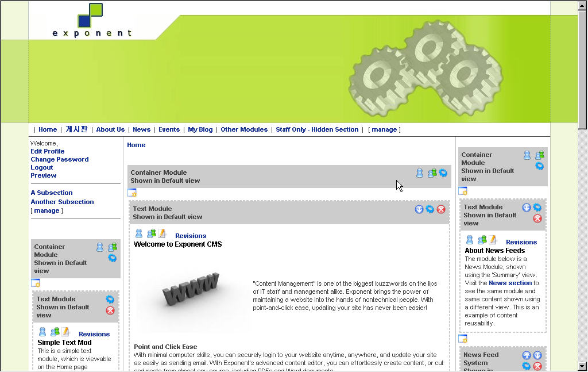Follow the News section link
588x372 pixels.
tap(510, 283)
